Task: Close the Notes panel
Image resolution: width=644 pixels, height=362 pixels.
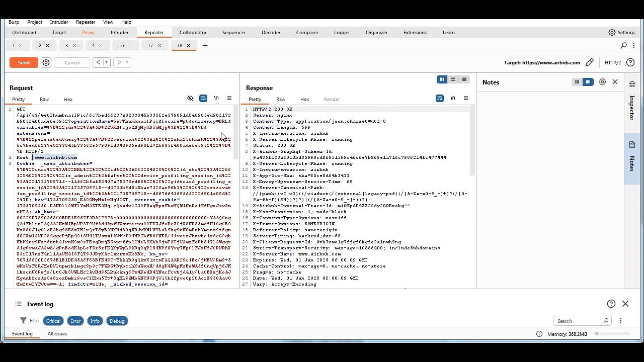Action: [x=615, y=82]
